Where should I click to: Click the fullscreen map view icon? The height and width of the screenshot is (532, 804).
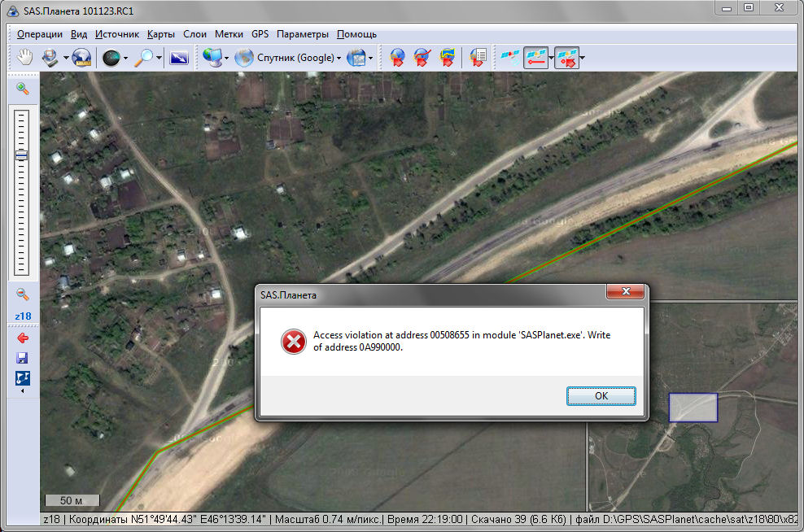click(179, 57)
